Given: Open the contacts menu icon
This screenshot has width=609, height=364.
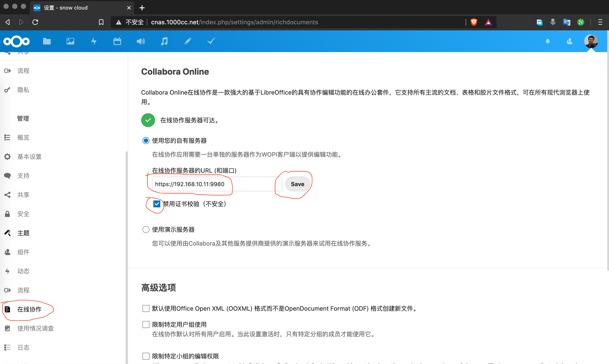Looking at the screenshot, I should [569, 41].
